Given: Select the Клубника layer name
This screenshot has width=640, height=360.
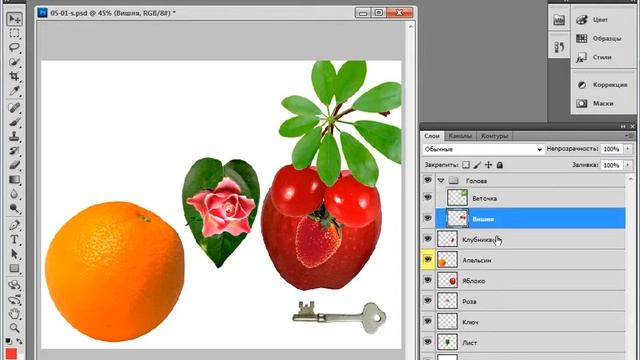Looking at the screenshot, I should 478,240.
